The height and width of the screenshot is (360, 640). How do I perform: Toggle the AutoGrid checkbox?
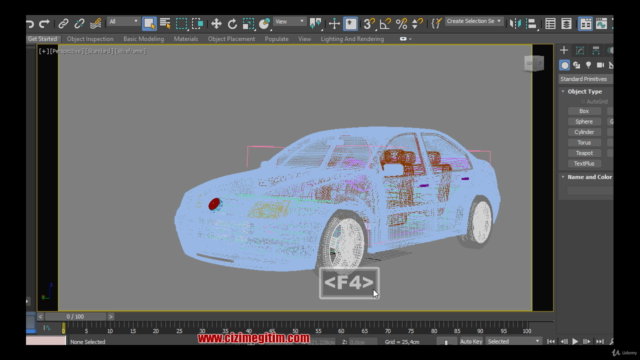(x=583, y=101)
